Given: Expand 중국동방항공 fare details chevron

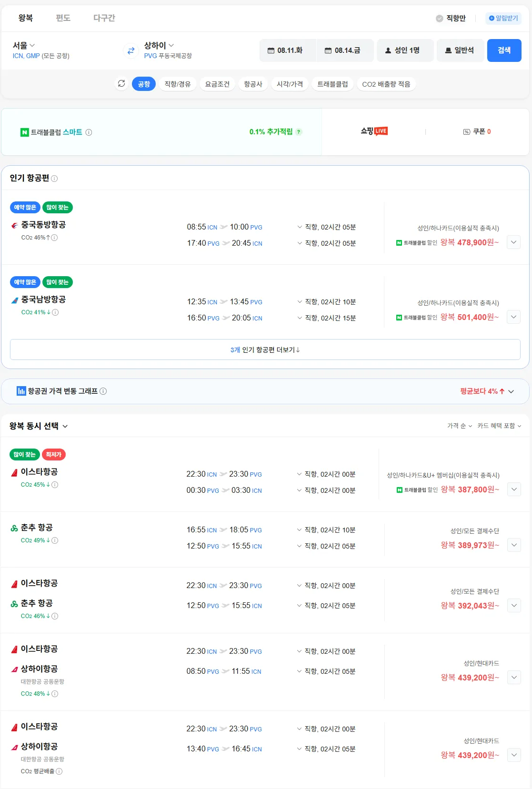Looking at the screenshot, I should pos(513,242).
